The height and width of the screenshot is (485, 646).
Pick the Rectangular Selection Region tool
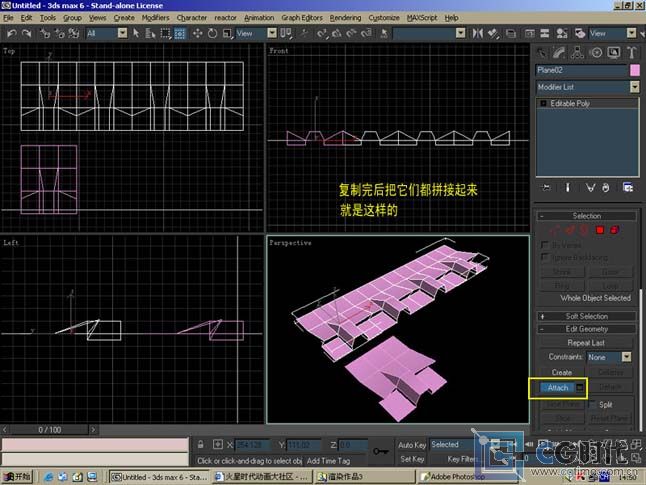165,33
